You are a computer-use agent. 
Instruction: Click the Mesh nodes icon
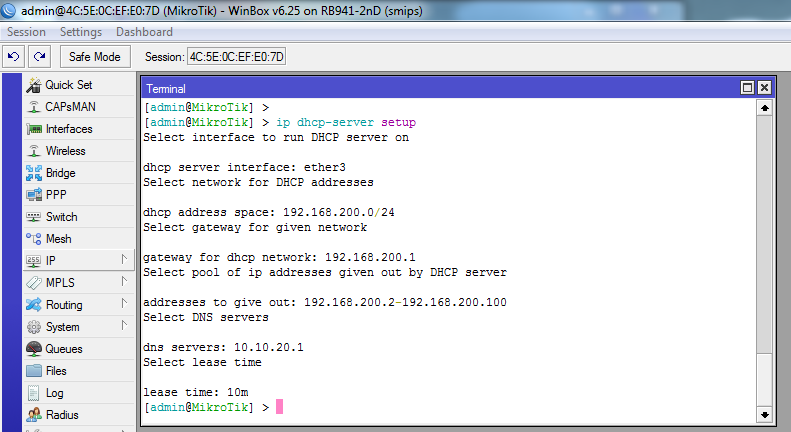34,239
